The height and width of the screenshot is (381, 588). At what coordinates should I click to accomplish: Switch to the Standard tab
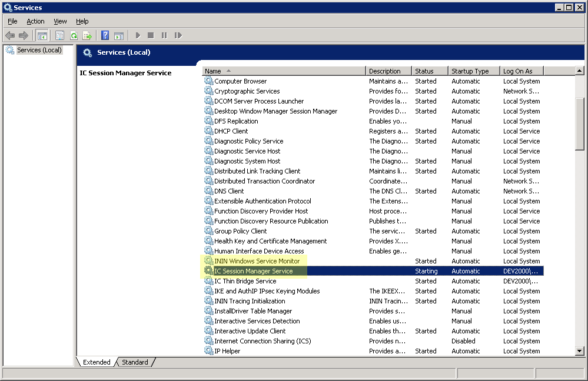(x=135, y=362)
